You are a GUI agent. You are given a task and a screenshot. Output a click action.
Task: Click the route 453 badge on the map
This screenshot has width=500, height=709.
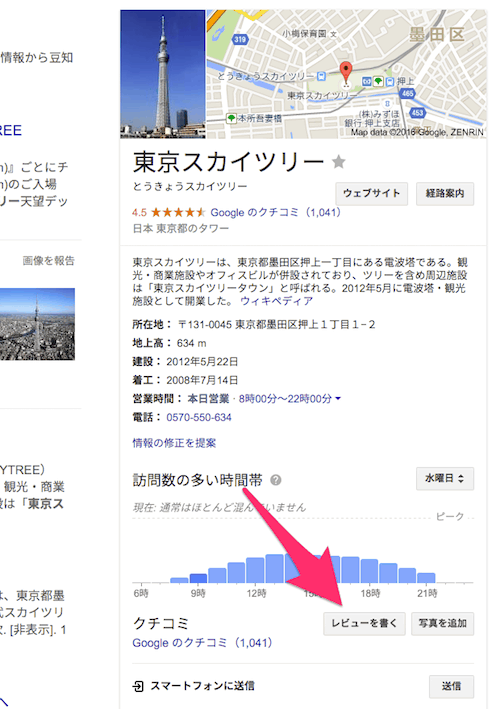tap(417, 113)
